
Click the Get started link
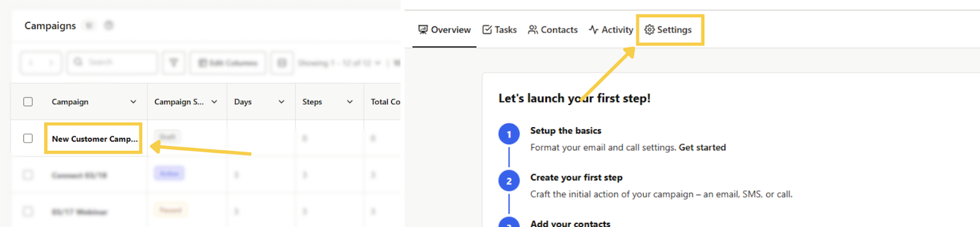(702, 147)
